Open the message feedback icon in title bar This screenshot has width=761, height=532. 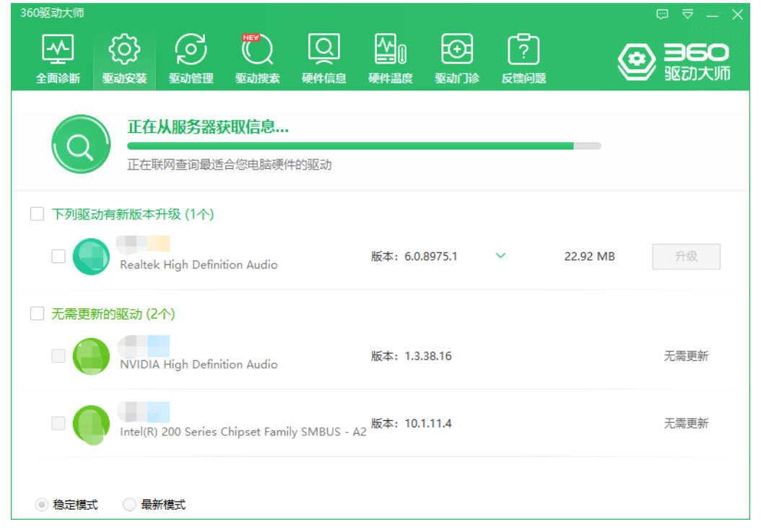coord(662,14)
